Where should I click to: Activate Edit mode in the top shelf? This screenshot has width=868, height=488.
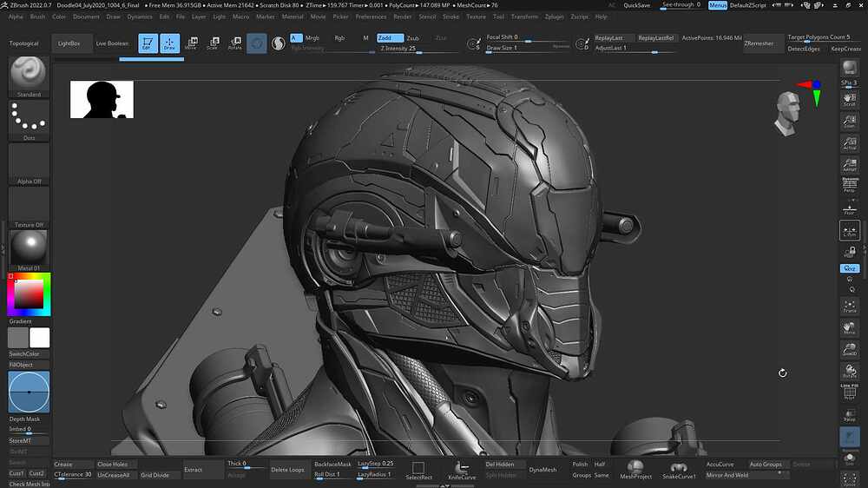pyautogui.click(x=148, y=43)
